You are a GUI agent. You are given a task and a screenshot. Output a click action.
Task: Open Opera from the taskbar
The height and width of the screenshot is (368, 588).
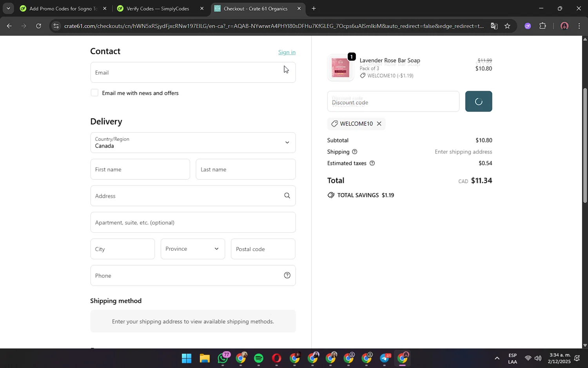click(x=277, y=358)
